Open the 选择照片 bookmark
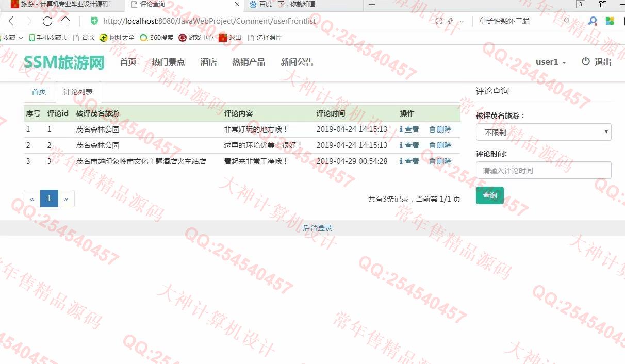This screenshot has width=625, height=364. tap(265, 38)
